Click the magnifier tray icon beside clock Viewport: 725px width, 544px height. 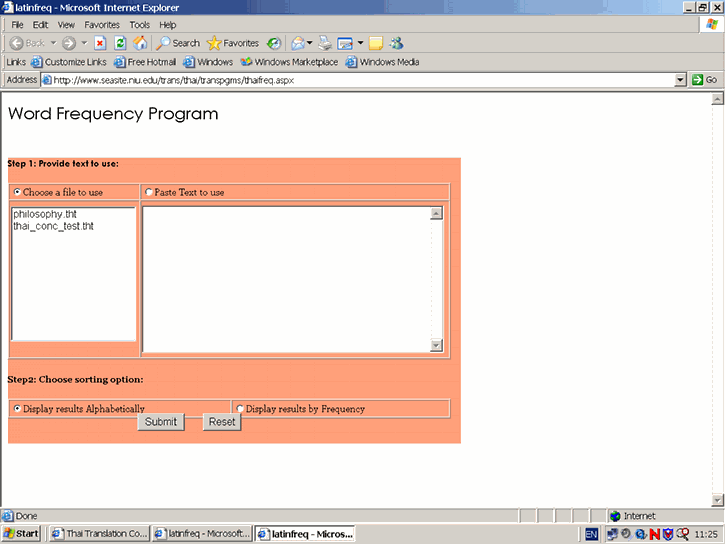tap(682, 534)
